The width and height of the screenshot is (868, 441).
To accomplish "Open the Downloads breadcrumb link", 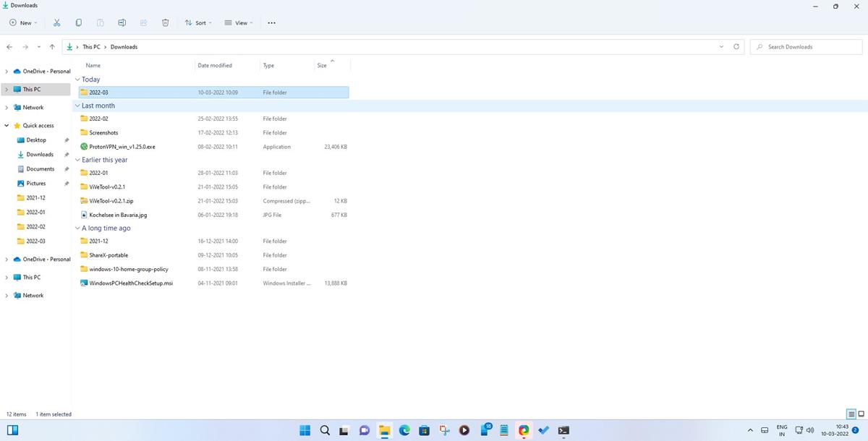I will 124,46.
